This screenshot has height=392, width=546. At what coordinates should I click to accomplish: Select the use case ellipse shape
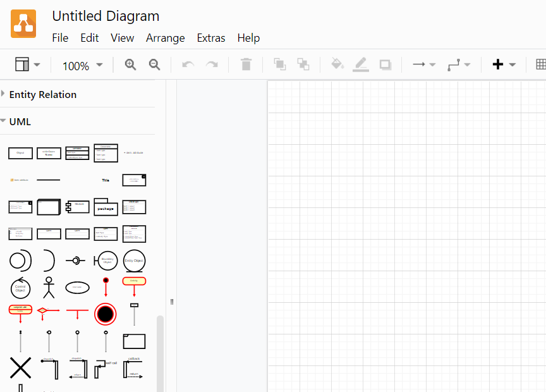pos(77,288)
